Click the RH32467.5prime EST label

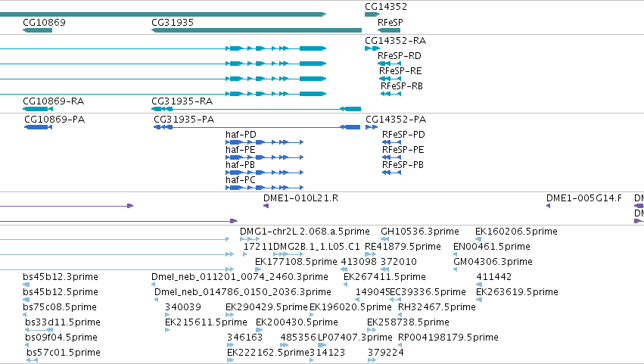[x=437, y=307]
